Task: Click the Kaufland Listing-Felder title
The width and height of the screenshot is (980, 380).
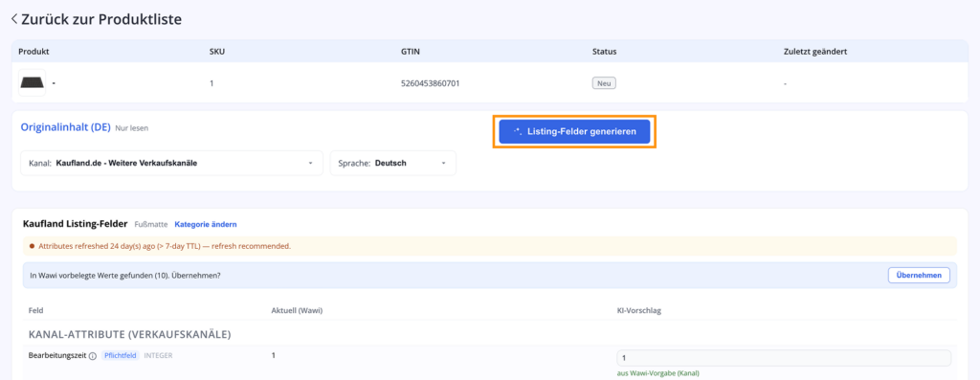Action: [x=75, y=224]
